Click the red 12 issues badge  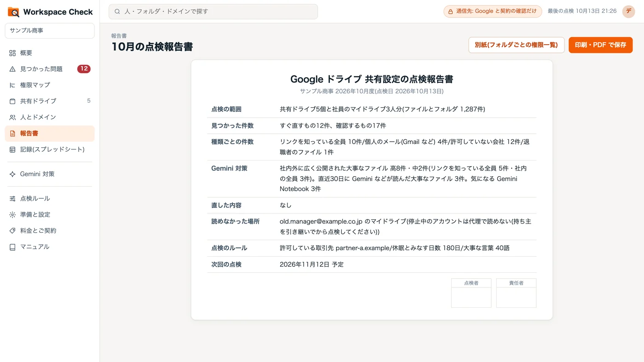pos(84,69)
